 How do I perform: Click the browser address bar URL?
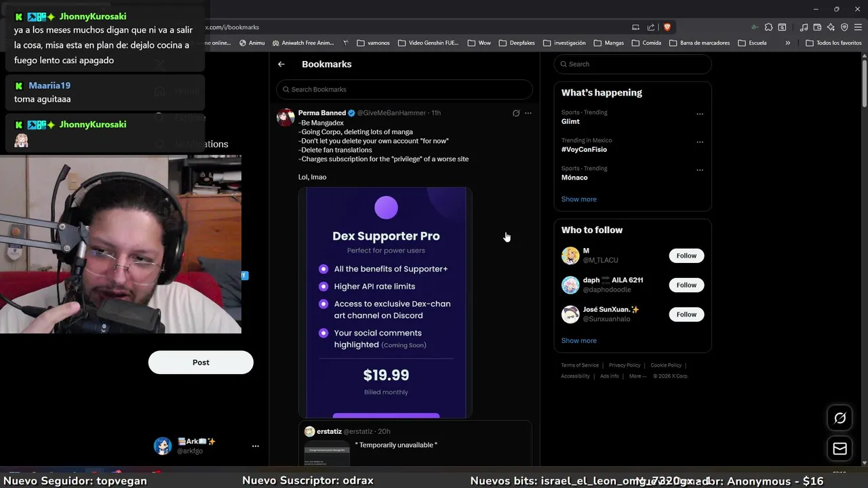(x=233, y=27)
